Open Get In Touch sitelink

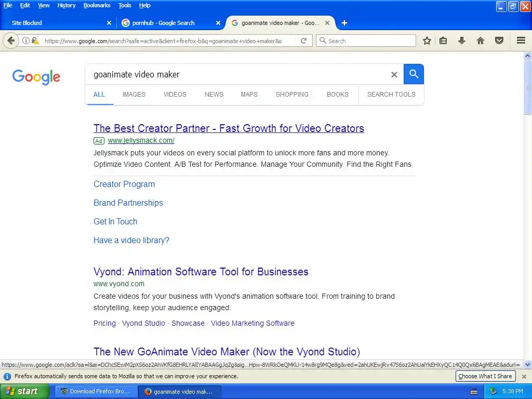(x=115, y=221)
